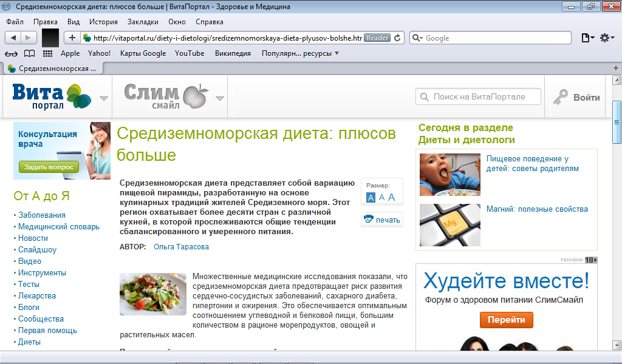Expand Популярн... ресурсы bookmarks folder

(x=300, y=53)
